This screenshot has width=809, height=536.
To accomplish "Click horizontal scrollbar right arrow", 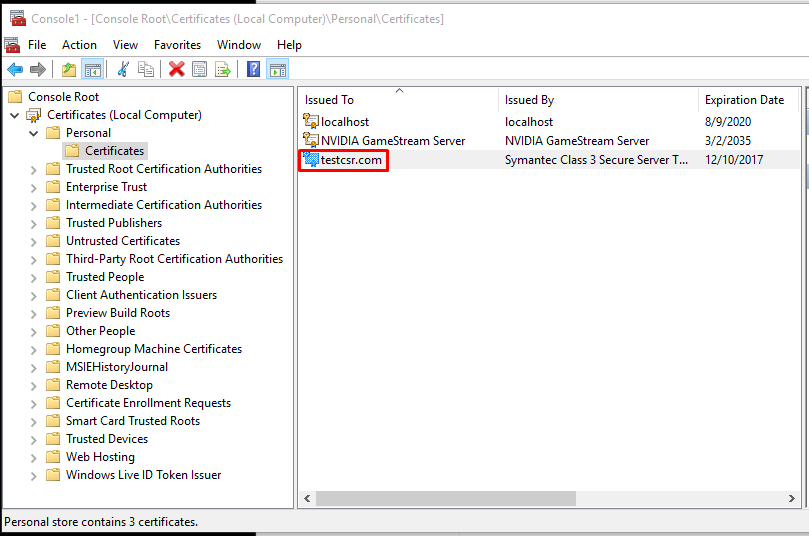I will point(791,498).
